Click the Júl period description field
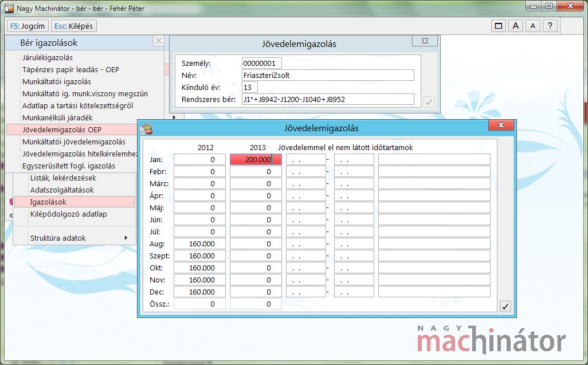Viewport: 588px width, 365px height. 434,231
